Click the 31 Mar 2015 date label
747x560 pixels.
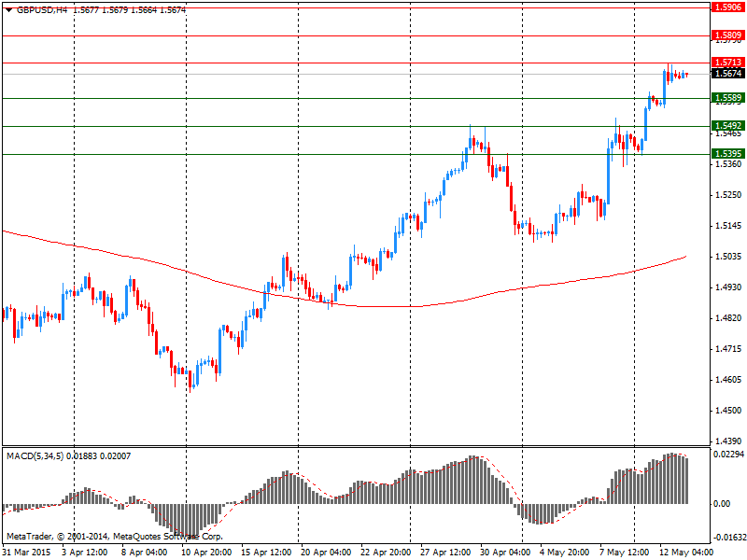coord(26,553)
